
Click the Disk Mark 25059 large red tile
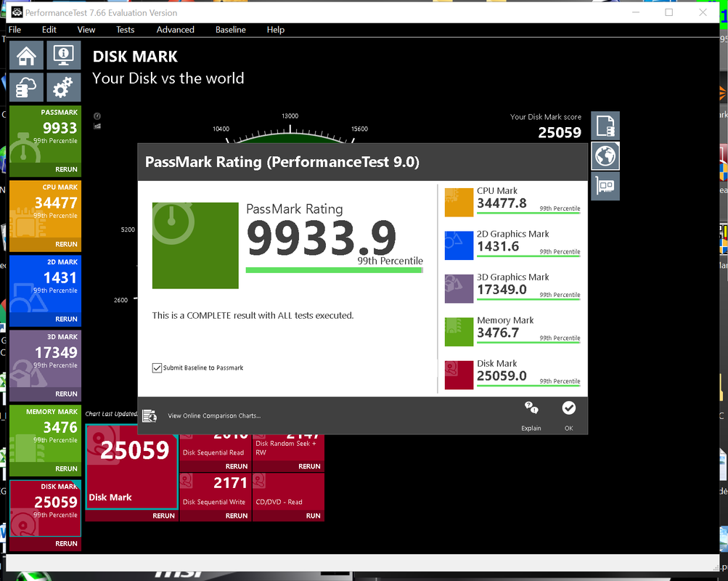click(132, 467)
